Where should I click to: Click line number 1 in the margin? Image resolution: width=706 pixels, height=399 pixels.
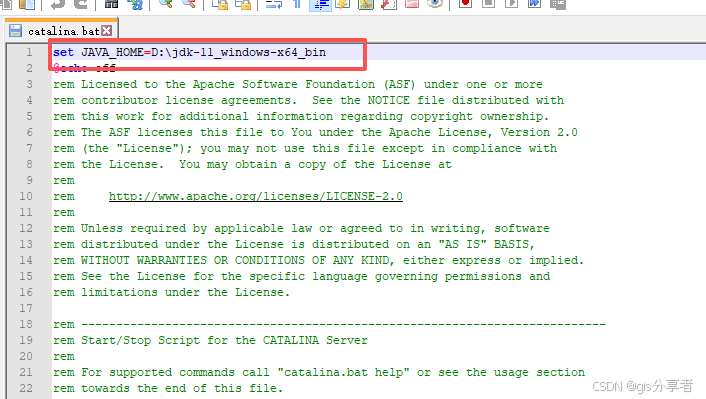click(x=29, y=52)
